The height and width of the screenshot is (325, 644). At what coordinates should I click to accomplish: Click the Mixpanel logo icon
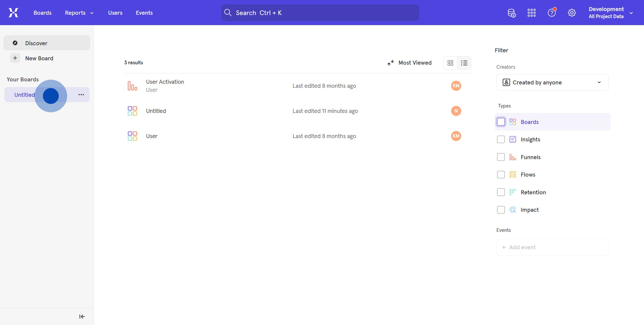tap(13, 13)
